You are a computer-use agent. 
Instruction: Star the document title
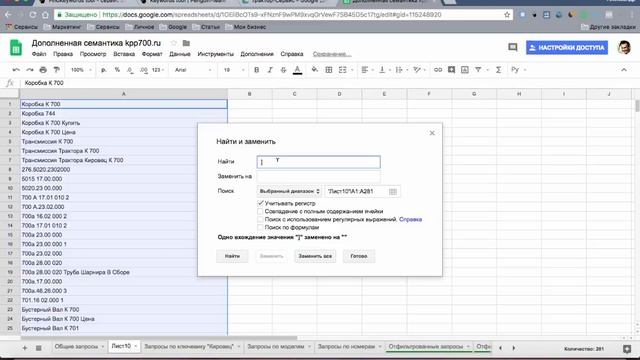173,43
